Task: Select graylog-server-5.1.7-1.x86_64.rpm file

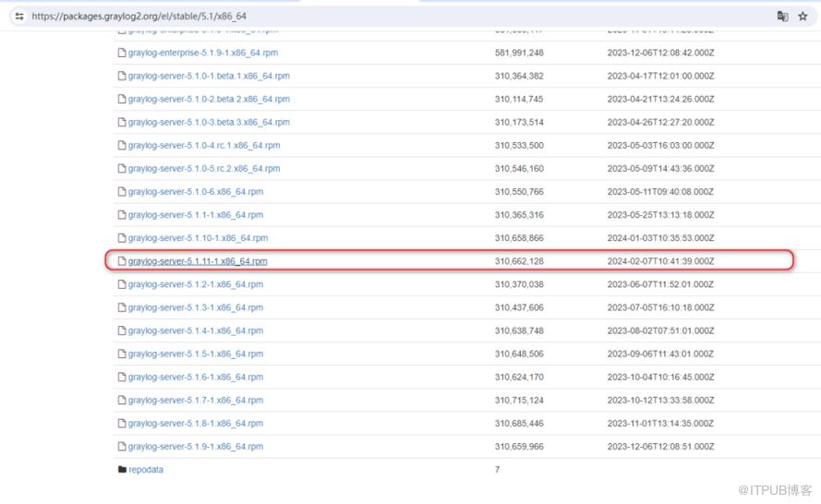Action: point(196,401)
